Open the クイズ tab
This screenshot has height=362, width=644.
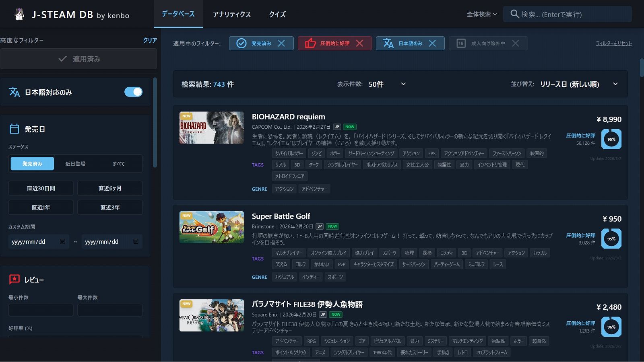click(277, 14)
